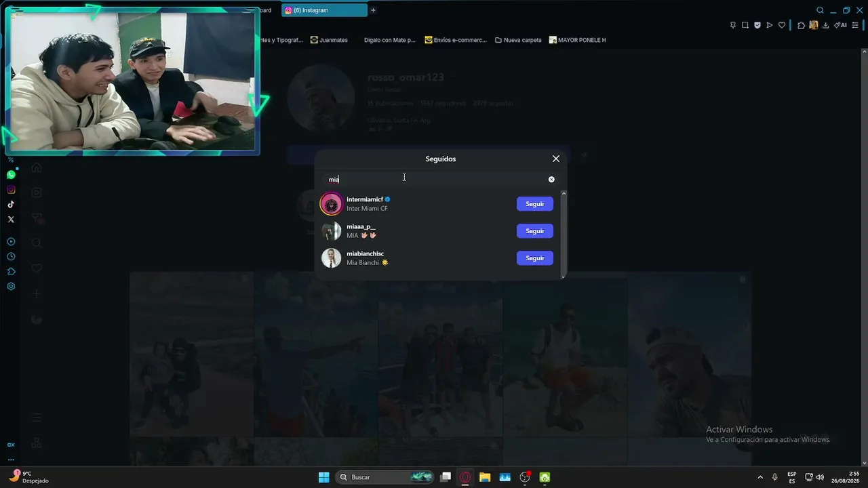This screenshot has width=868, height=488.
Task: Open the extensions cube in the toolbar
Action: [x=802, y=25]
